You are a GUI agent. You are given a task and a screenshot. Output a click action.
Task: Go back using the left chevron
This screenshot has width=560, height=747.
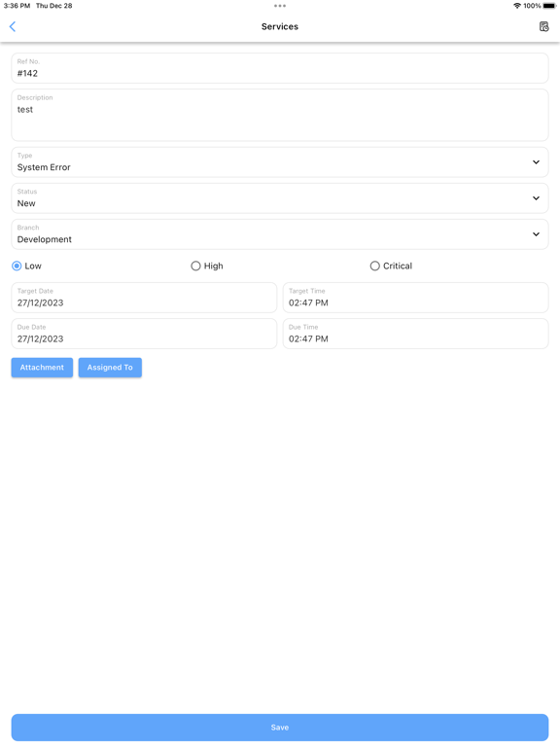pos(13,26)
